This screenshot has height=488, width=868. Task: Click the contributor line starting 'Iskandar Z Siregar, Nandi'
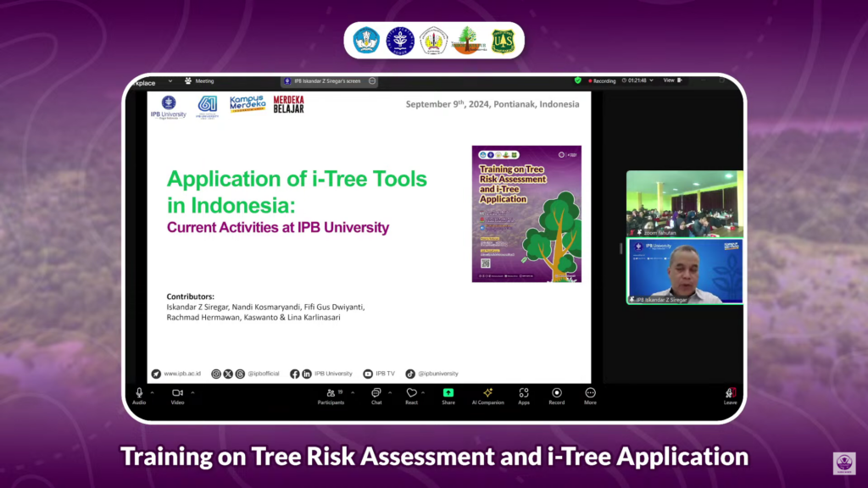click(265, 307)
